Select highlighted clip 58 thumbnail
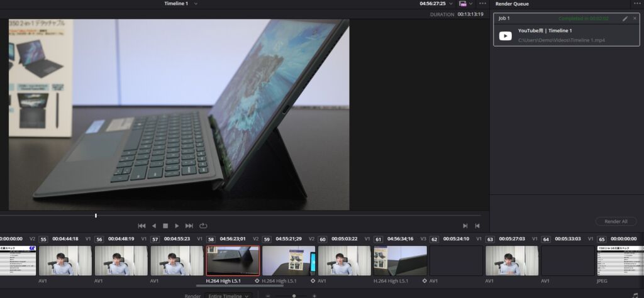 (233, 261)
